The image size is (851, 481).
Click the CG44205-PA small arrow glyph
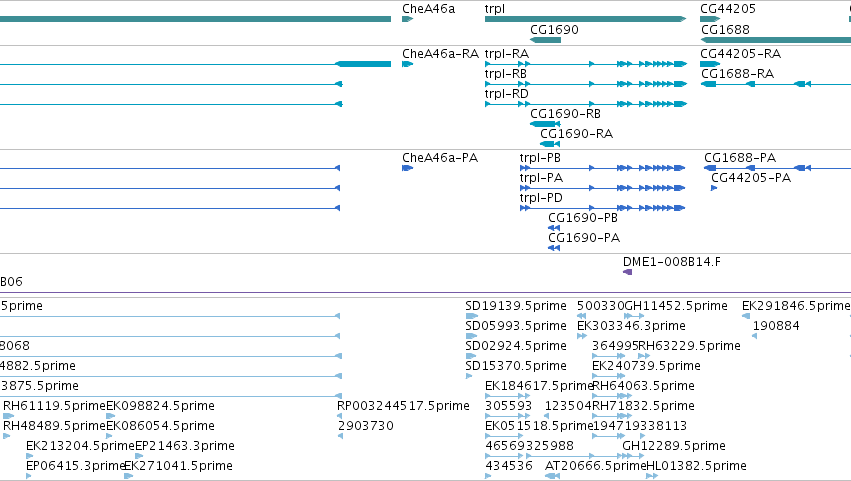coord(714,188)
